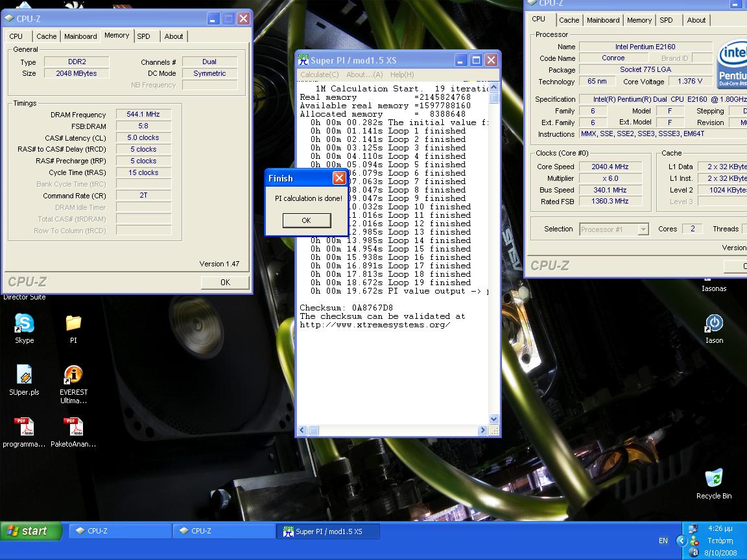Open SPD tab in left CPU-Z window
The image size is (747, 560).
[143, 36]
